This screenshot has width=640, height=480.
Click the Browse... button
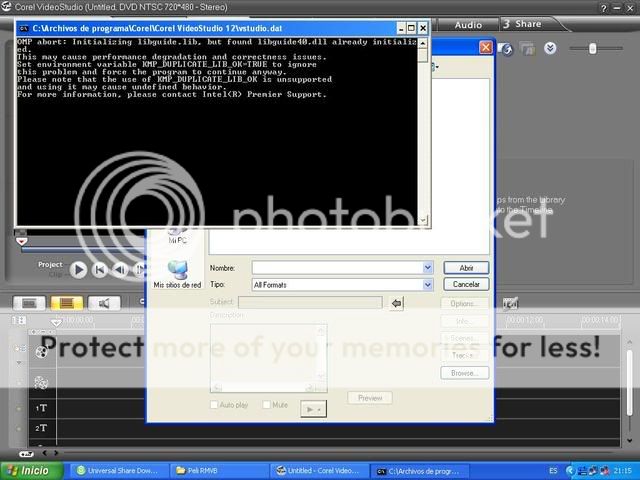[x=464, y=373]
